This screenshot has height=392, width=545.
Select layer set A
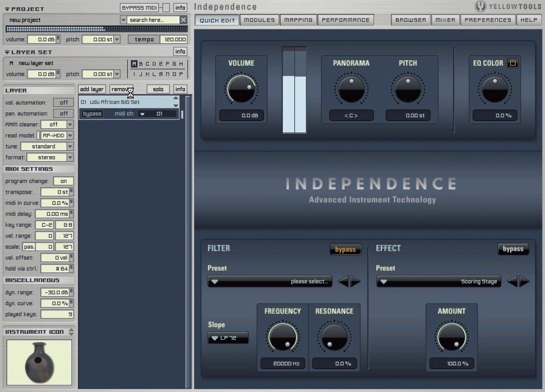point(134,64)
